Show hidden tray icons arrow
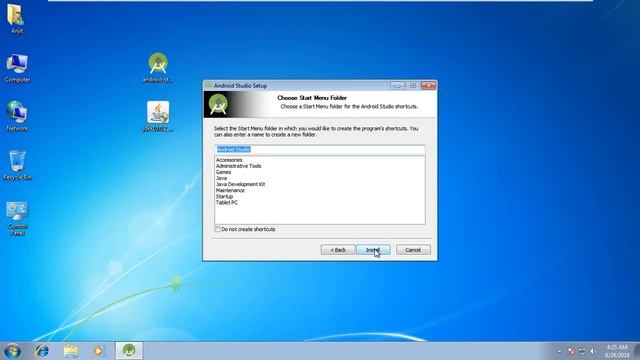This screenshot has height=360, width=640. (560, 351)
